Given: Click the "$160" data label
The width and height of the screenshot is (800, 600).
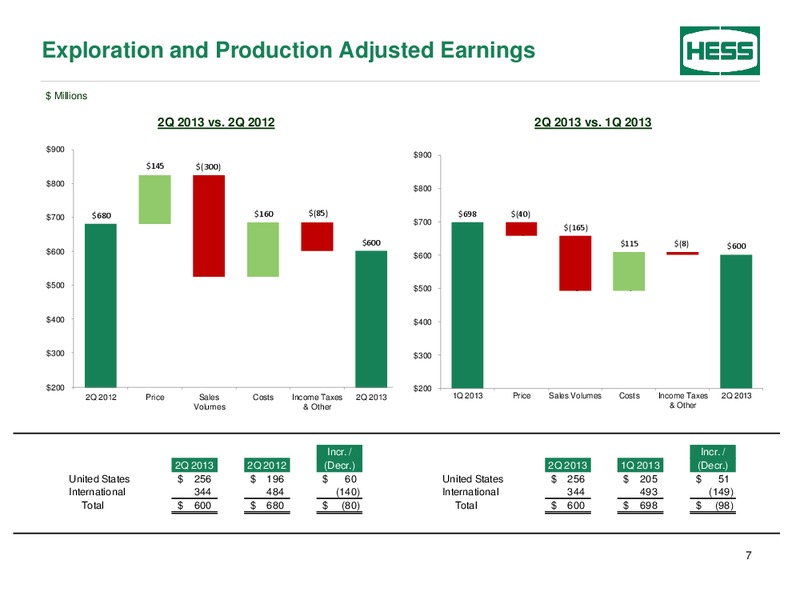Looking at the screenshot, I should (264, 214).
